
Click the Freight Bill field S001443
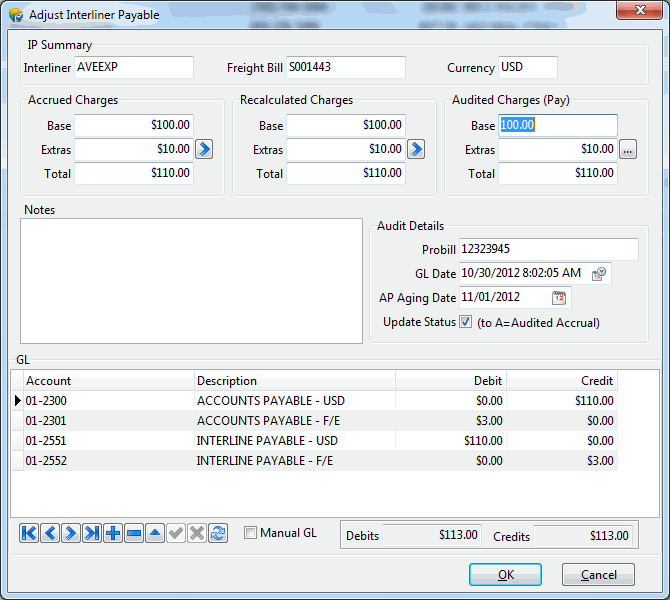[346, 67]
